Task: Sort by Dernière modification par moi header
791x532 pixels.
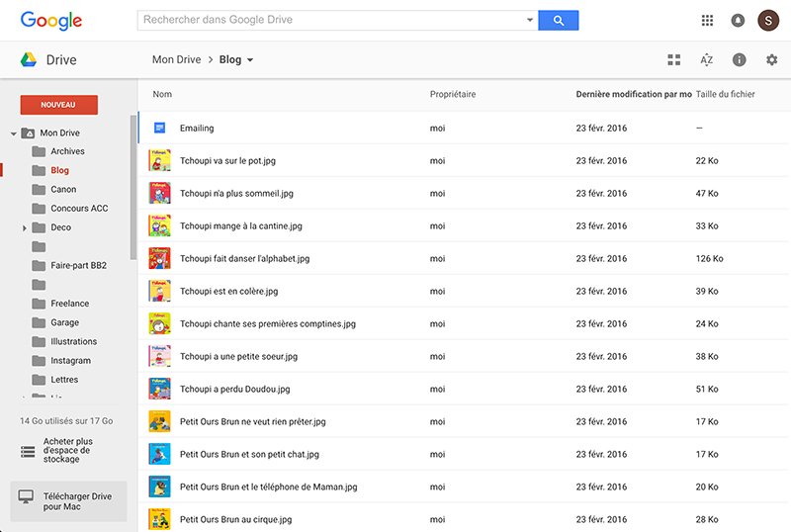Action: coord(634,94)
